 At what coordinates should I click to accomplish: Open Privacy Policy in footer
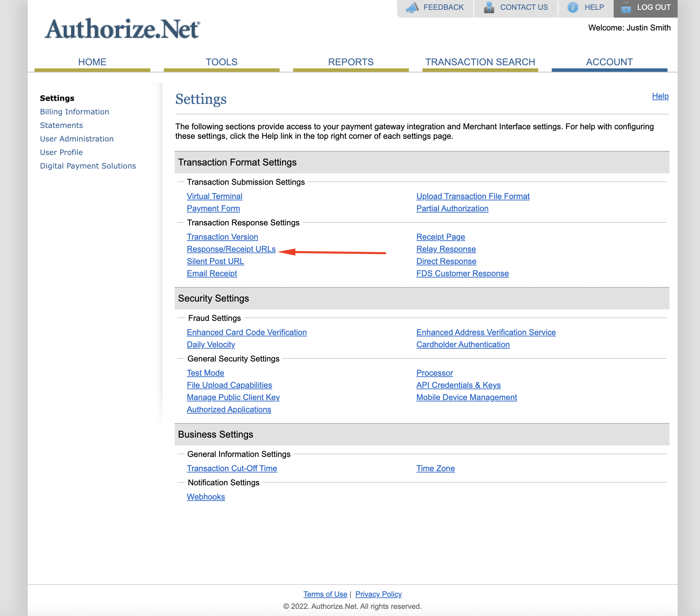pos(378,594)
